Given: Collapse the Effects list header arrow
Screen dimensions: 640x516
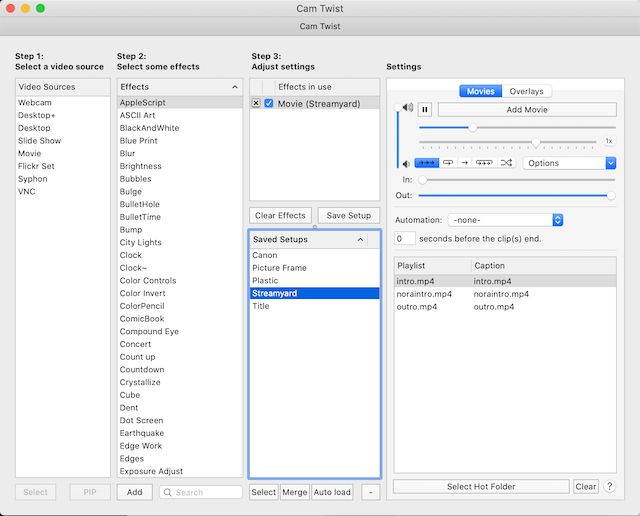Looking at the screenshot, I should [235, 87].
